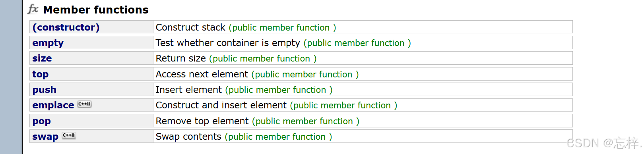Click the C++11 badge next to swap
Image resolution: width=644 pixels, height=154 pixels.
pos(69,135)
